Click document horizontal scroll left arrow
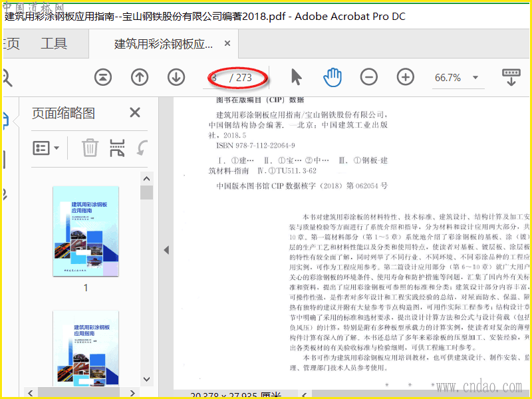Image resolution: width=532 pixels, height=399 pixels. [304, 394]
